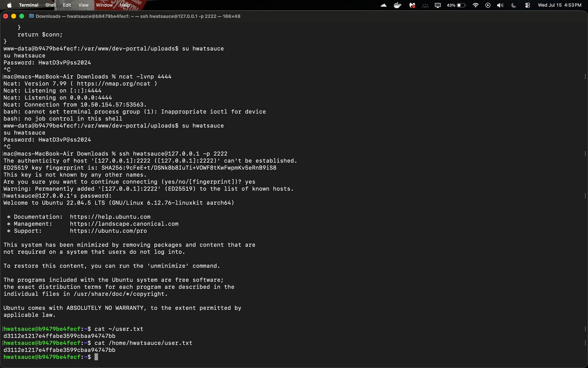Click 'Ncat: Listening on 0.0.0.0:4444' line

pyautogui.click(x=58, y=98)
